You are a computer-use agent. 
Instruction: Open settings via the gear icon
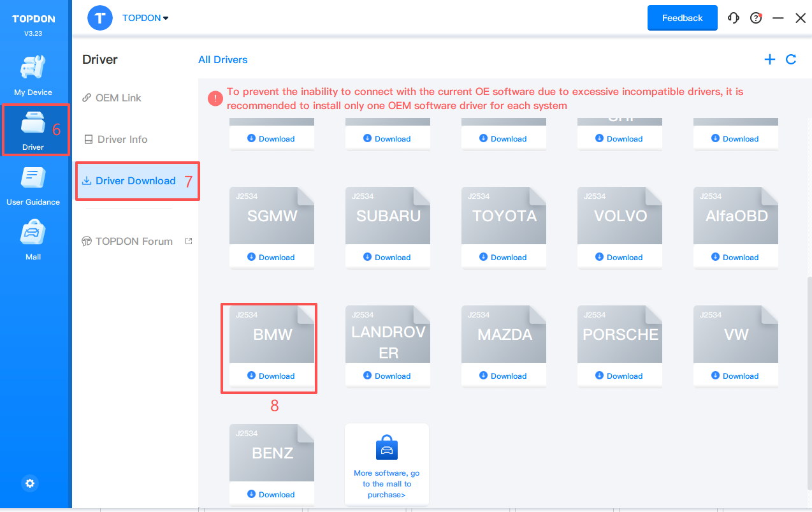click(30, 483)
